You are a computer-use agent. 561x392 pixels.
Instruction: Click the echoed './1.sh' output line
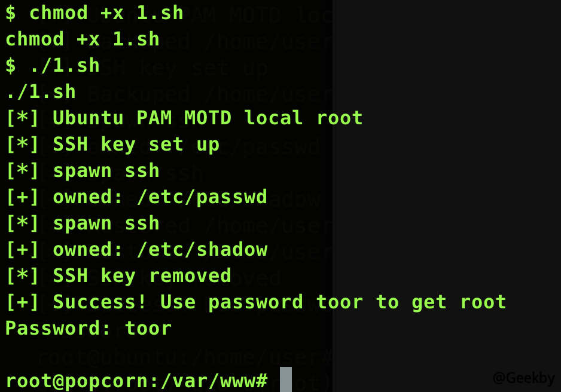click(x=41, y=92)
